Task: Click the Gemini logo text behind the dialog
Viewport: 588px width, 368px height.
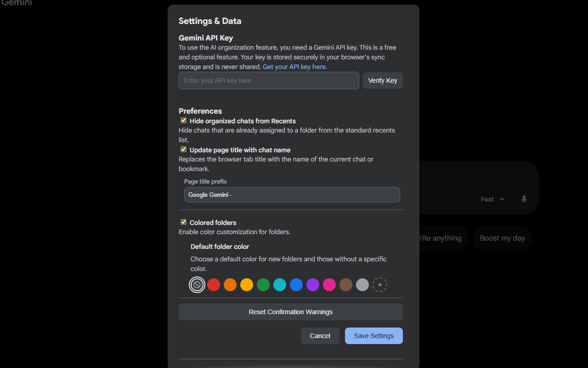Action: (x=17, y=2)
